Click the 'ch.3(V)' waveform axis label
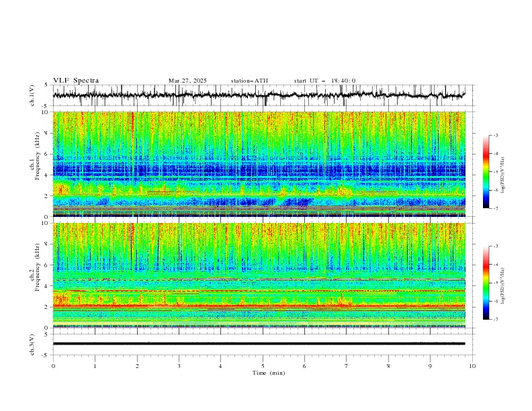Image resolution: width=532 pixels, height=411 pixels. click(32, 345)
